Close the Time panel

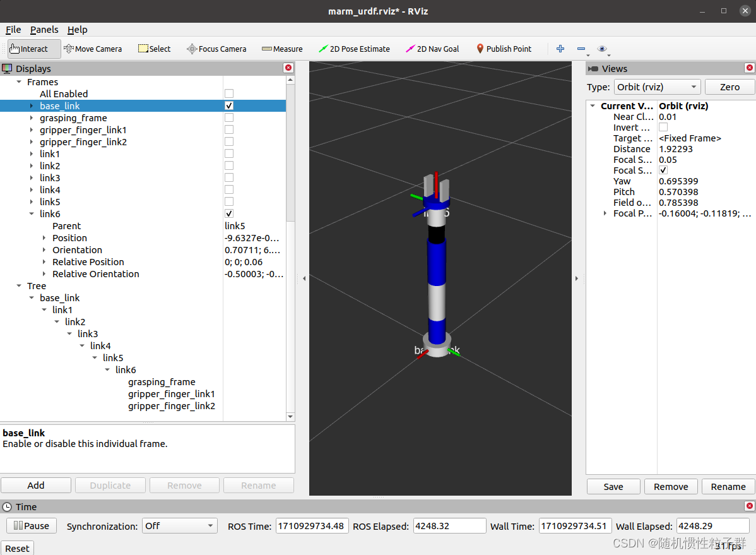click(x=749, y=506)
